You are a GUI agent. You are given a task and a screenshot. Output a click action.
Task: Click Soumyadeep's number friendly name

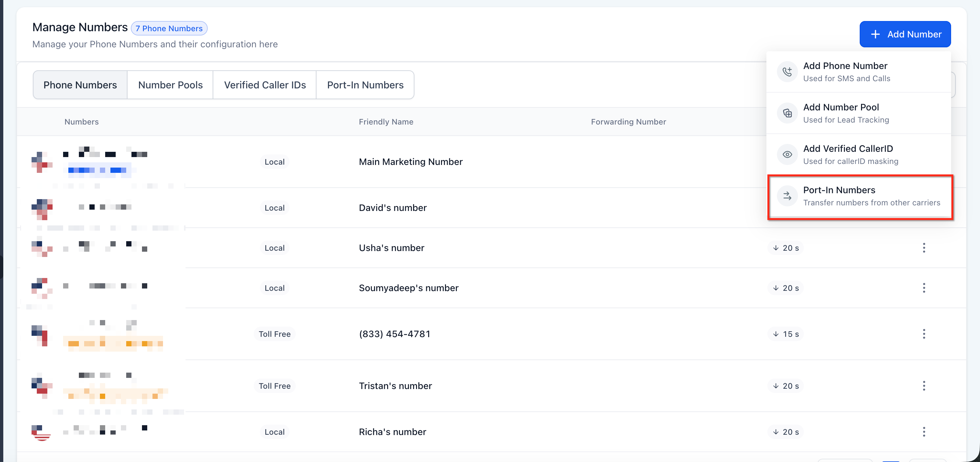(x=408, y=288)
